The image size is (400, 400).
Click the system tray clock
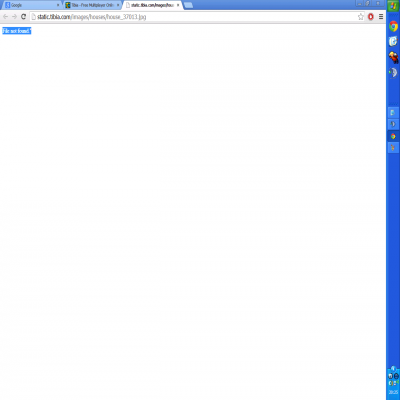click(393, 392)
